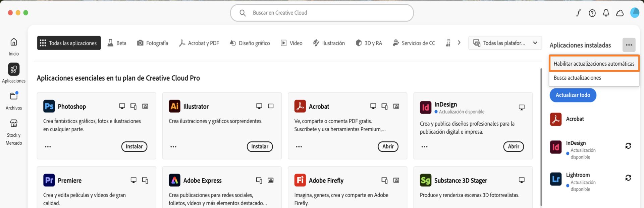Image resolution: width=644 pixels, height=208 pixels.
Task: Open Acrobat with its Abrir button
Action: point(388,147)
